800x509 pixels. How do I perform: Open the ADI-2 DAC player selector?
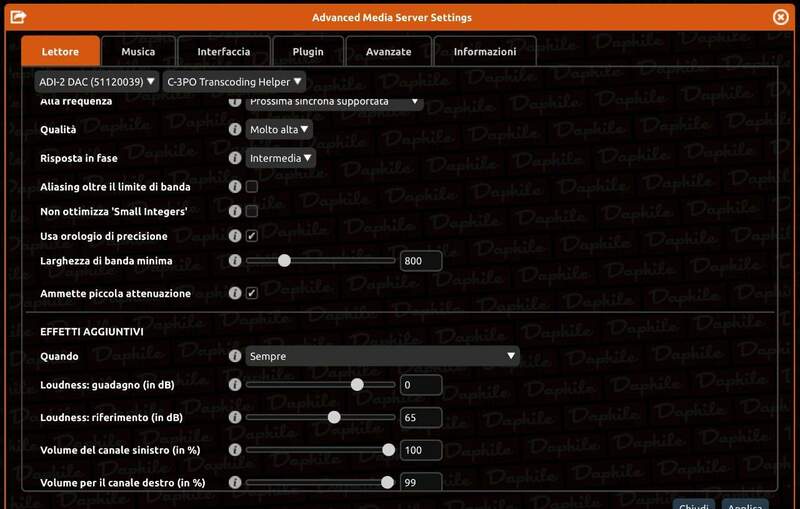pos(96,81)
